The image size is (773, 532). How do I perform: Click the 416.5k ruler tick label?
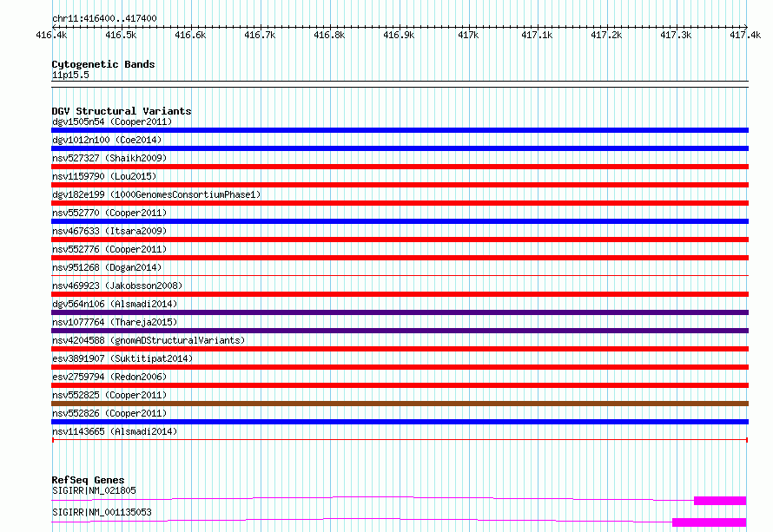[121, 35]
